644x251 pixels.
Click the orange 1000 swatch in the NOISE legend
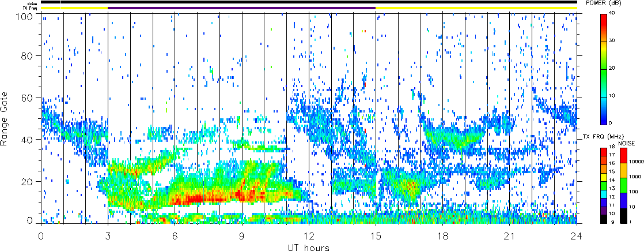pyautogui.click(x=623, y=170)
